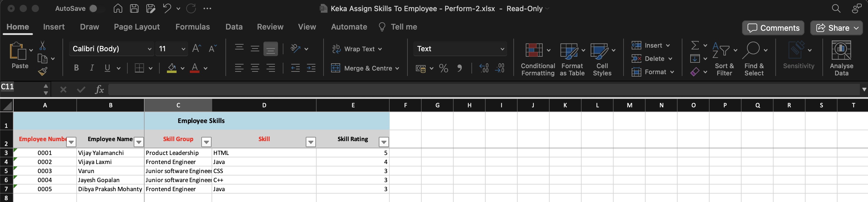Open the Calibri (Body) font dropdown
The width and height of the screenshot is (868, 202).
[149, 49]
